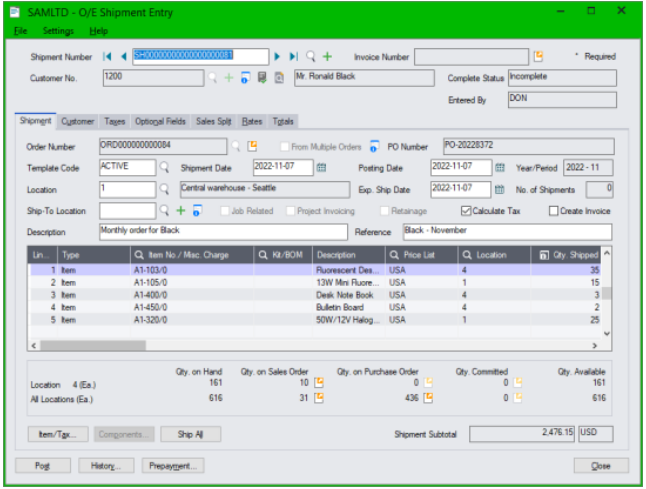646x489 pixels.
Task: Toggle Retainage checkbox
Action: pos(384,211)
